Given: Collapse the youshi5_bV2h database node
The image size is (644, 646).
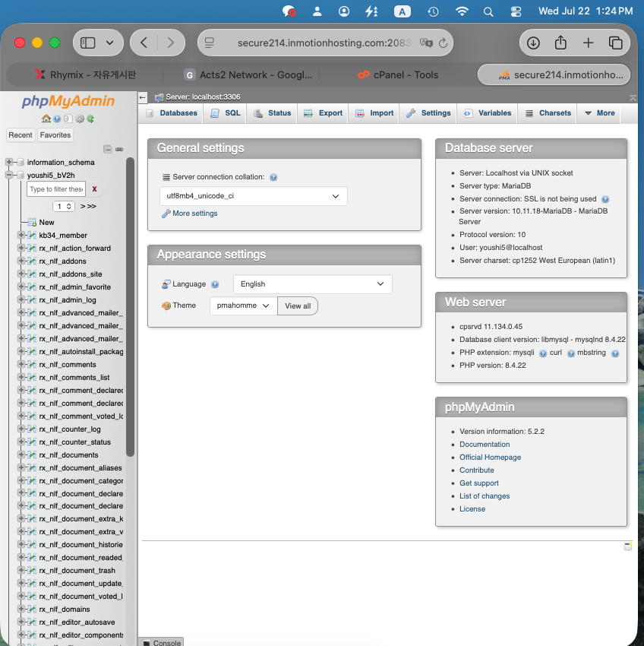Looking at the screenshot, I should tap(8, 175).
